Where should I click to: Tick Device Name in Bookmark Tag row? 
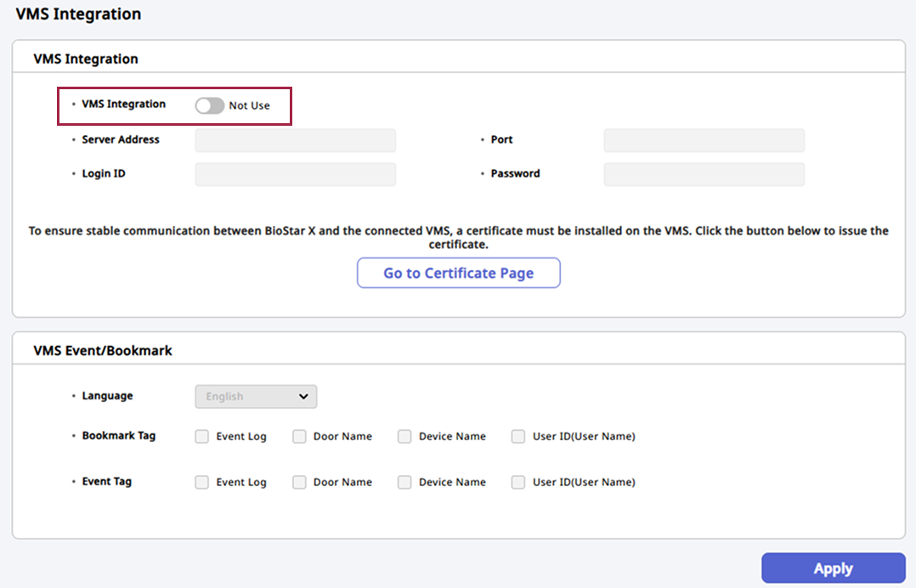point(404,437)
